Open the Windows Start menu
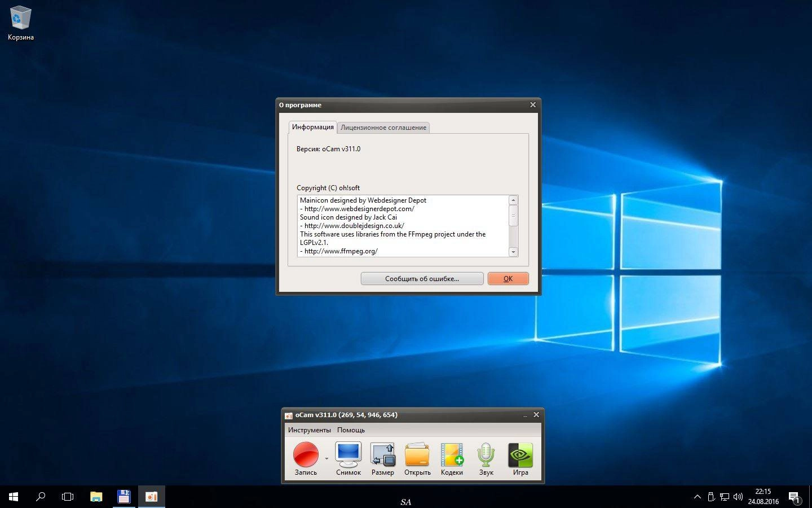The height and width of the screenshot is (508, 812). (x=14, y=497)
